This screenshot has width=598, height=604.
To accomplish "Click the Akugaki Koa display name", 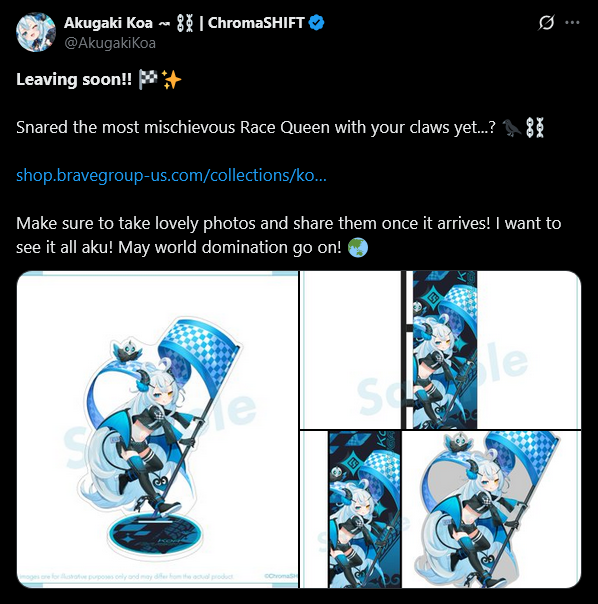I will (108, 23).
